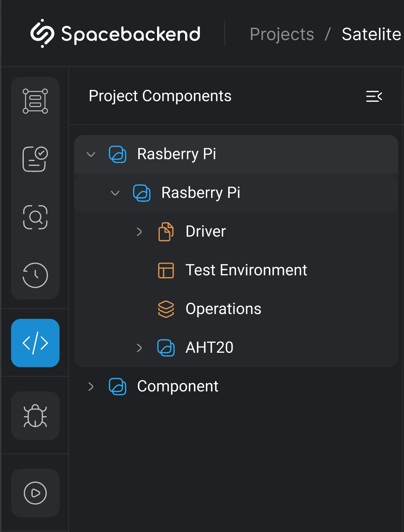Collapse the Project Components panel icon

click(x=374, y=96)
